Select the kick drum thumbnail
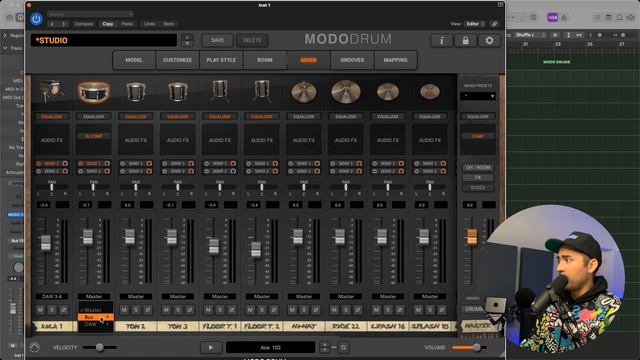640x360 pixels. 52,91
